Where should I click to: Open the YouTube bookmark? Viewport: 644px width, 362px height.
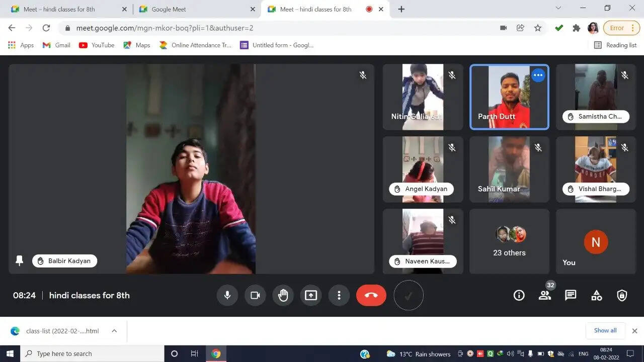click(x=97, y=45)
